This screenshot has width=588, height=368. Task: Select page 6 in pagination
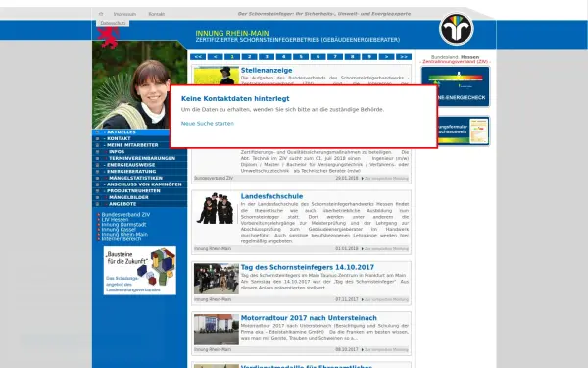click(x=318, y=57)
